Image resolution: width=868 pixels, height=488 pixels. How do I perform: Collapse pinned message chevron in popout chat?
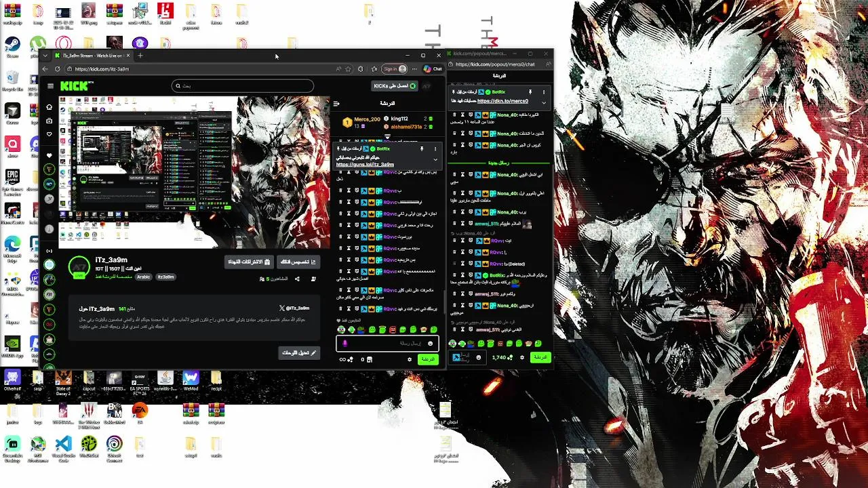click(543, 102)
